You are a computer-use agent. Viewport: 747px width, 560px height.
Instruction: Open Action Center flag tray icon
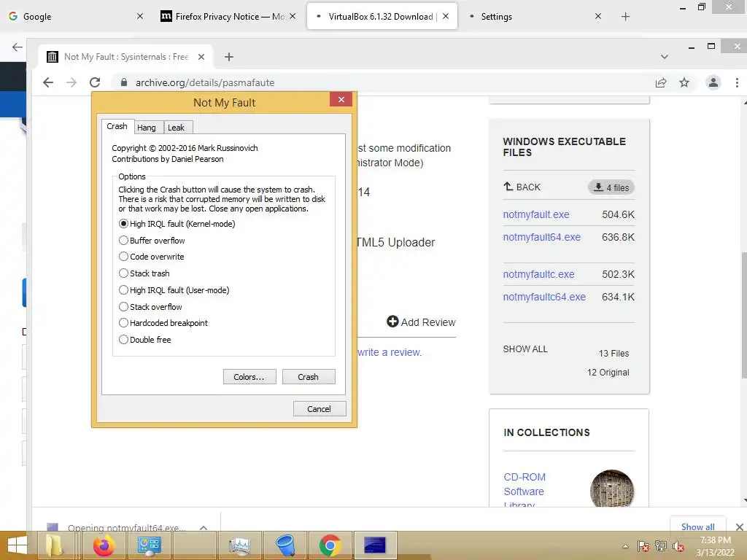(x=643, y=546)
